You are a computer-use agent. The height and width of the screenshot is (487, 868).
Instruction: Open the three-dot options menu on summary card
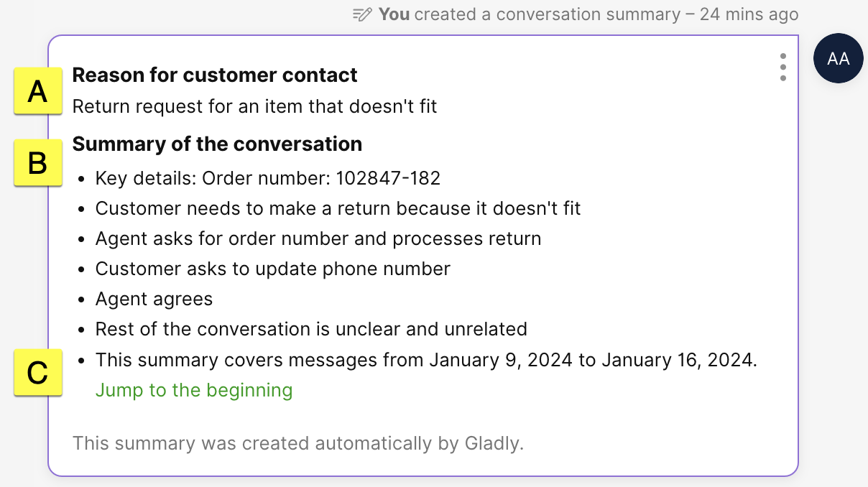point(782,67)
